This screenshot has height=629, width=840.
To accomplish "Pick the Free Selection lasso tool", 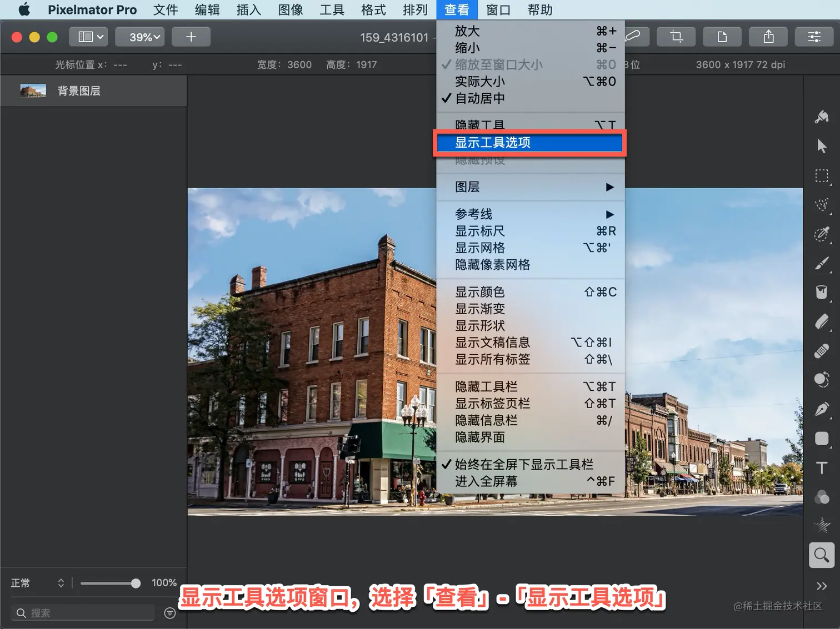I will [822, 205].
